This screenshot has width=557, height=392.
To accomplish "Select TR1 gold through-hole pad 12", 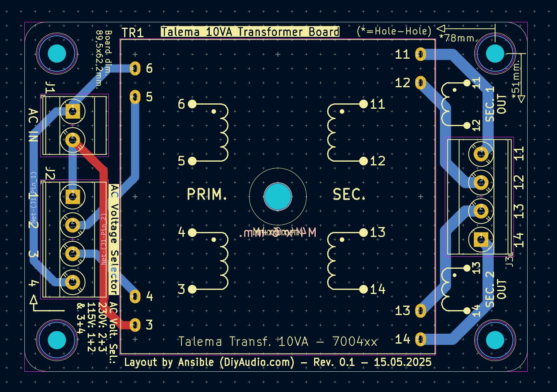I will (x=420, y=83).
